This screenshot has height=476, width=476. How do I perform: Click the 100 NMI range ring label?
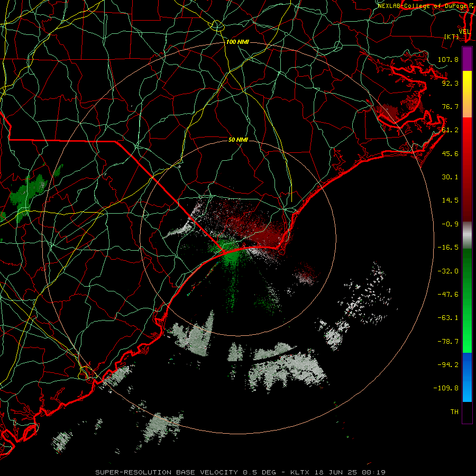pyautogui.click(x=237, y=42)
